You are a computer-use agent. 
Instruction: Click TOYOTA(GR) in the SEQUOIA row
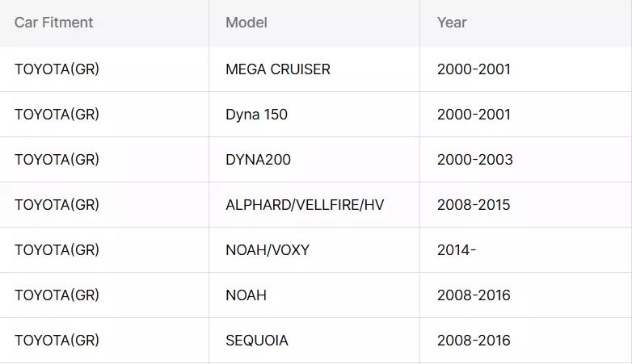(57, 341)
